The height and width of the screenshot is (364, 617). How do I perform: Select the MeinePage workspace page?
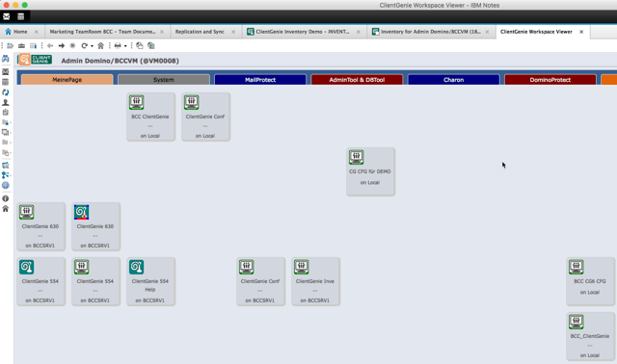(x=67, y=80)
